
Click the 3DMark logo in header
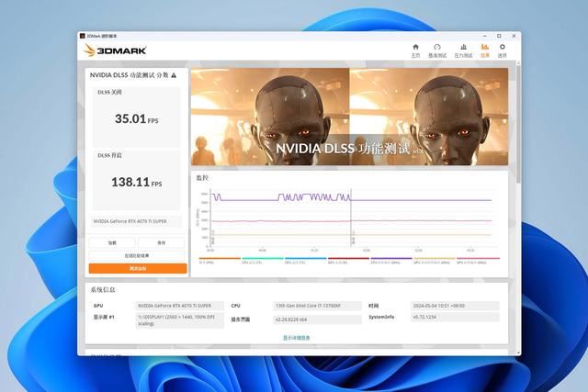108,50
